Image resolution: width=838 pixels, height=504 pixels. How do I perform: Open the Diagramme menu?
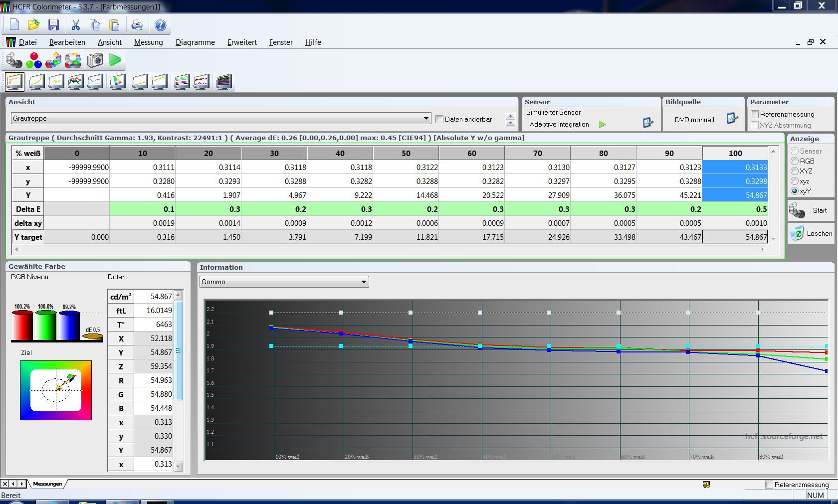[195, 42]
